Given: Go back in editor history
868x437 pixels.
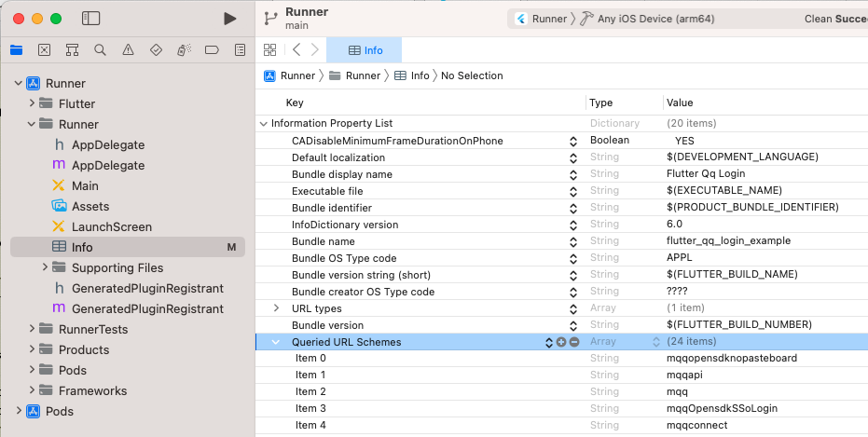Looking at the screenshot, I should point(296,50).
